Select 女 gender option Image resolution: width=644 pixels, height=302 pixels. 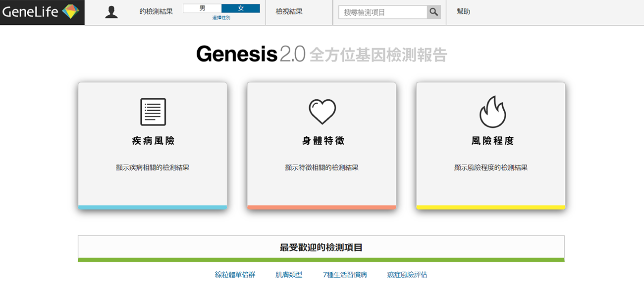tap(241, 8)
